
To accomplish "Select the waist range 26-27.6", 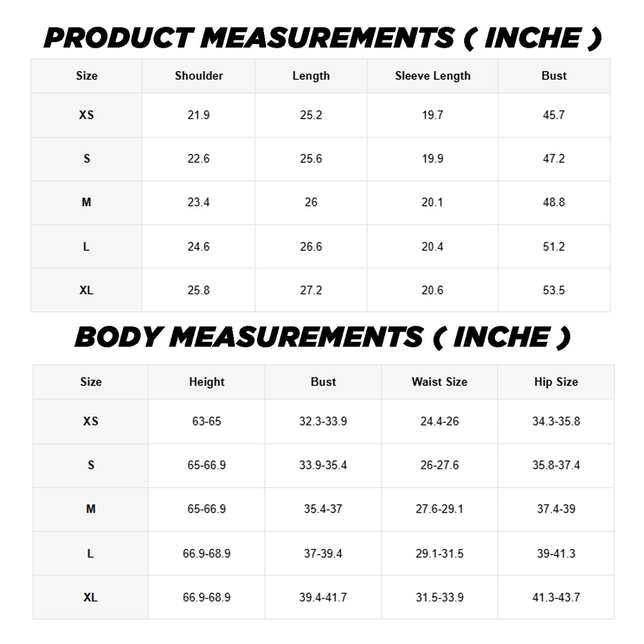I will pyautogui.click(x=439, y=465).
